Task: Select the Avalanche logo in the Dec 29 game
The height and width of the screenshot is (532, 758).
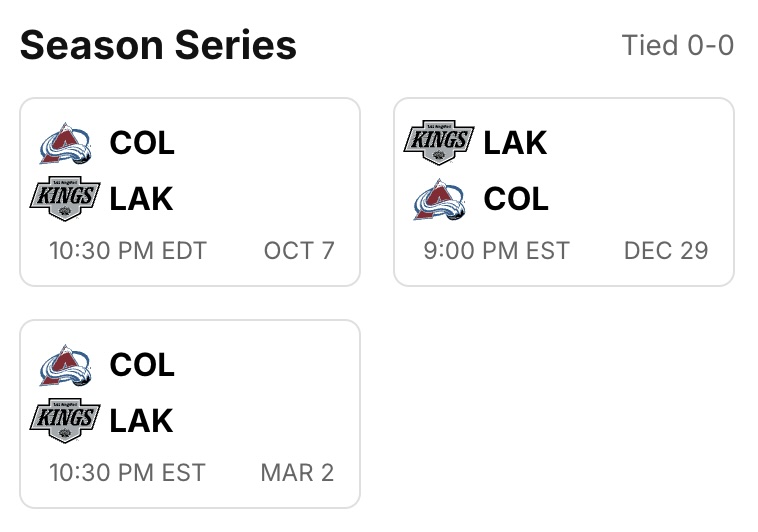Action: (440, 199)
